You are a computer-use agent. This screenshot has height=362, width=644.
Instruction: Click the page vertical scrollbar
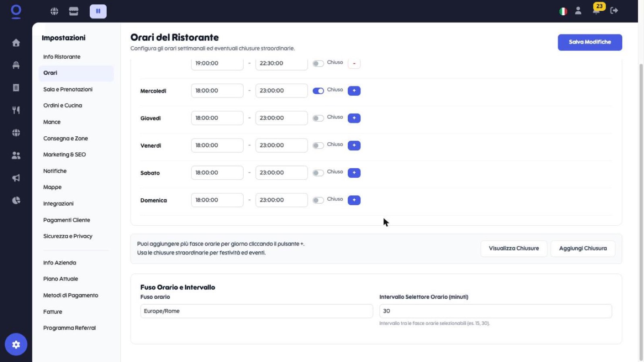641,212
